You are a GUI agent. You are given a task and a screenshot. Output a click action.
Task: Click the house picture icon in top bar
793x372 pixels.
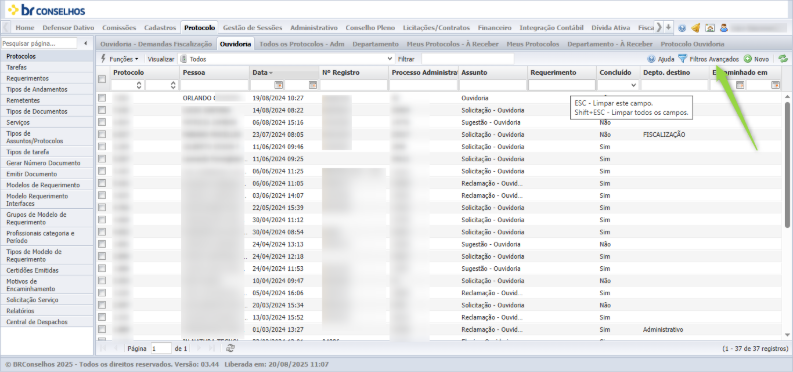point(710,28)
